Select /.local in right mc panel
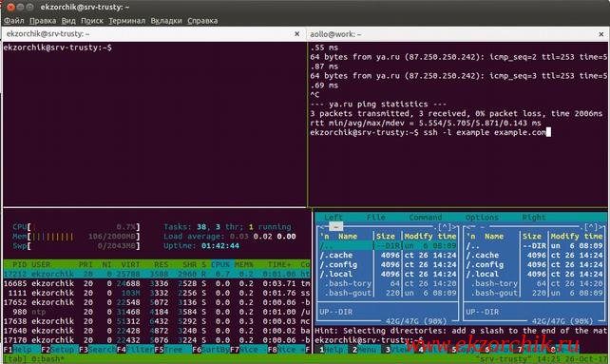This screenshot has width=610, height=364. point(534,274)
